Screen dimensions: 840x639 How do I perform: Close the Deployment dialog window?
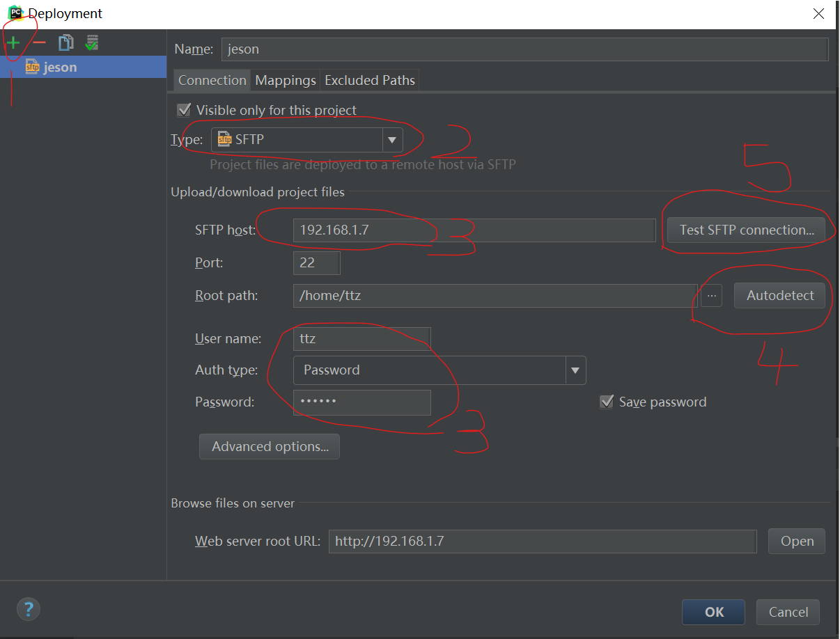point(820,13)
